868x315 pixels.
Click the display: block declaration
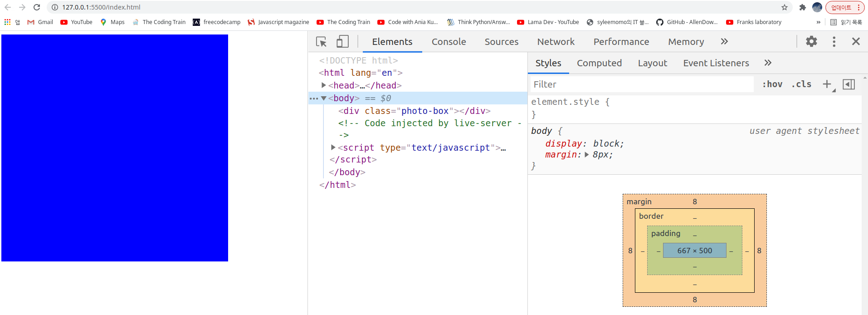click(584, 143)
